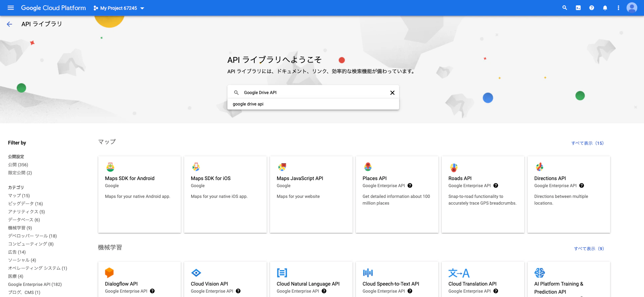The width and height of the screenshot is (644, 297).
Task: Open the Cloud Vision API card title
Action: pos(209,284)
